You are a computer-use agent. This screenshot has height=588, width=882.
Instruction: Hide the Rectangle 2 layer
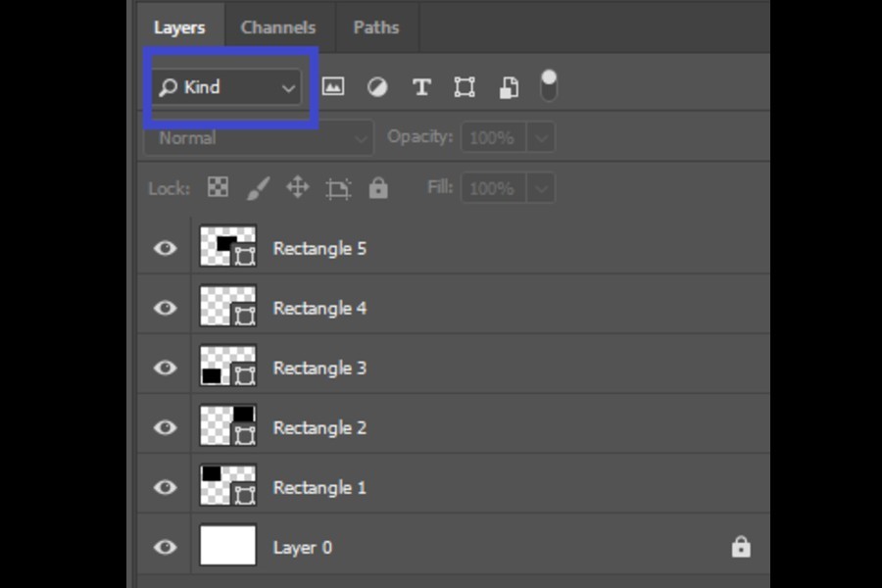[x=166, y=427]
